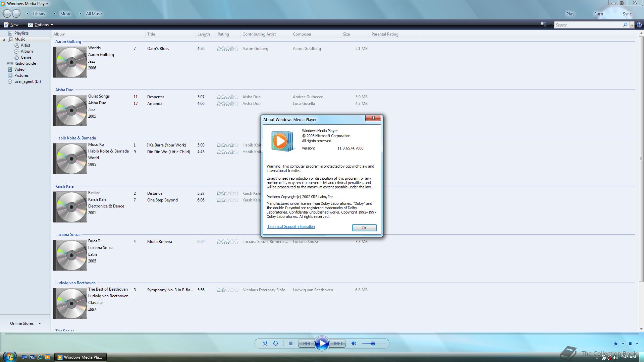This screenshot has height=362, width=644.
Task: Select Genre under Music
Action: (26, 57)
